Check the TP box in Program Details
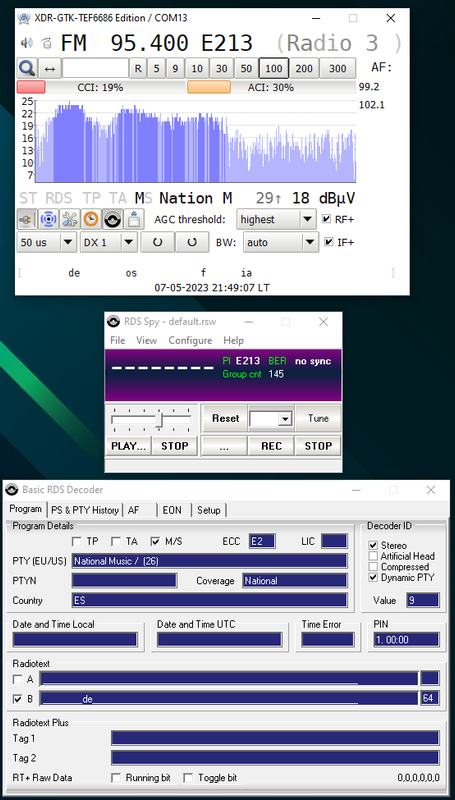This screenshot has height=800, width=455. click(x=77, y=541)
